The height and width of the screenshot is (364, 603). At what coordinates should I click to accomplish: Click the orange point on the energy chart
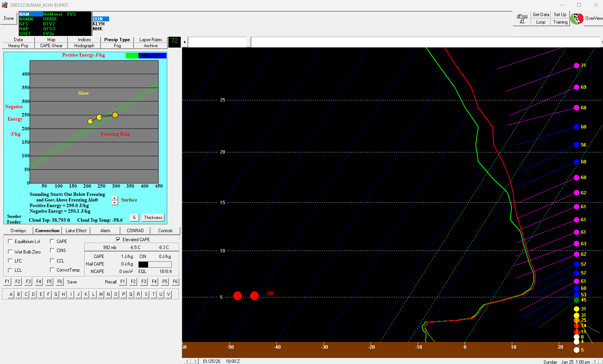(115, 115)
